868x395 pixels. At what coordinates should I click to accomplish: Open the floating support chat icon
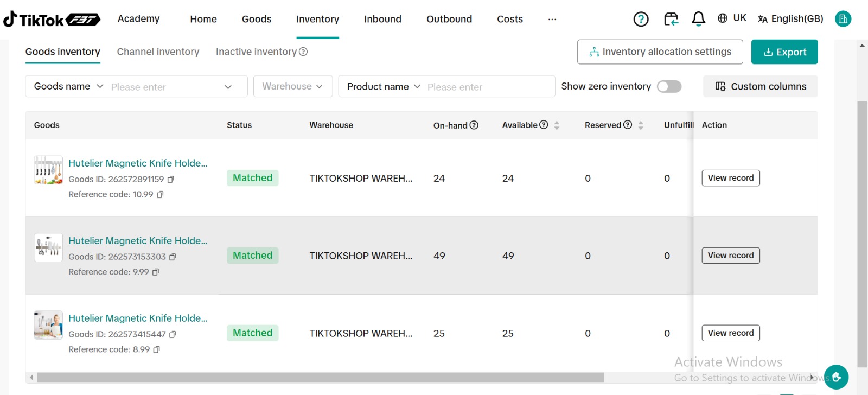[x=836, y=377]
